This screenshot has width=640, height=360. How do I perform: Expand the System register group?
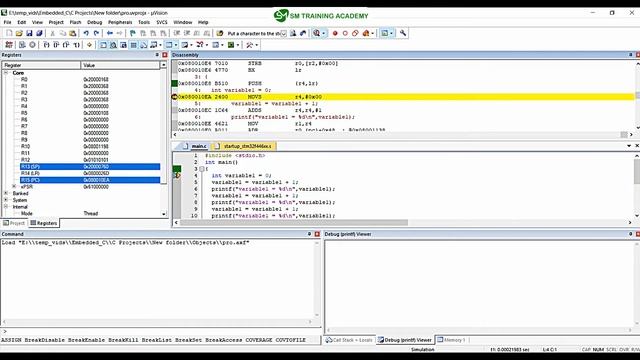[x=6, y=200]
